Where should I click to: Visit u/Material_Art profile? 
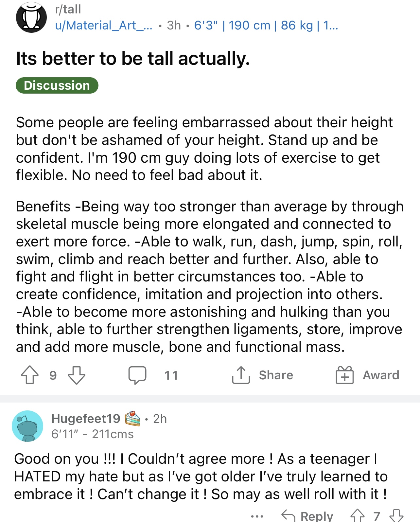pos(104,25)
